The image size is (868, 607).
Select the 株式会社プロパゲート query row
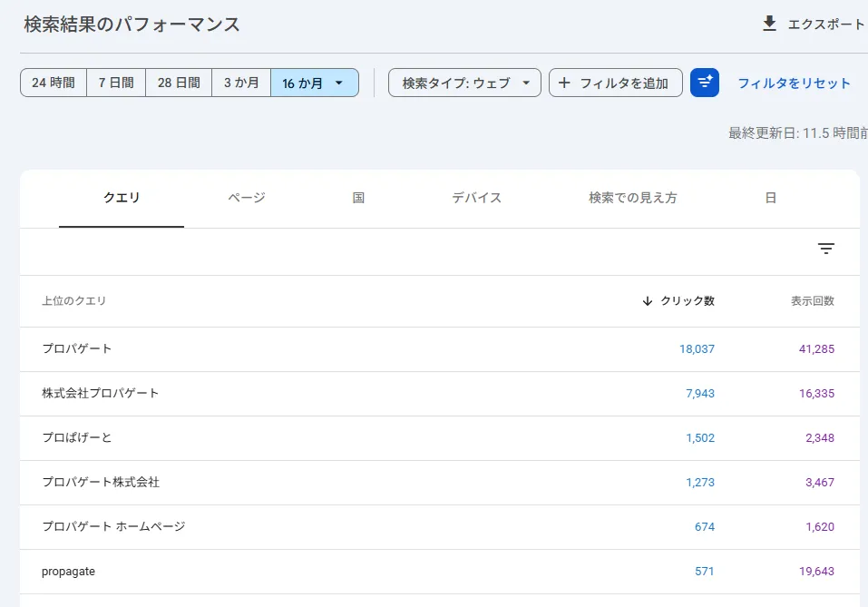440,393
